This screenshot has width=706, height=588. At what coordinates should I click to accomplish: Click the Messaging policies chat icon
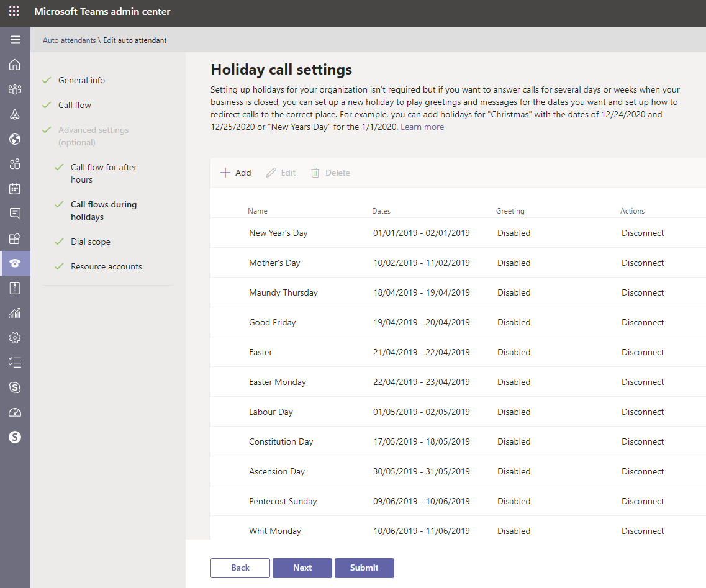(16, 214)
